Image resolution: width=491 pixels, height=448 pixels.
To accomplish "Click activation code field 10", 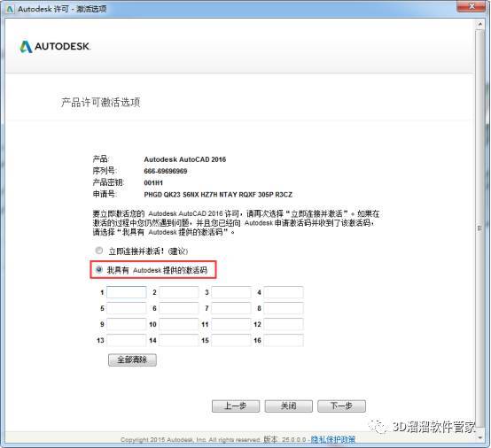I will (x=179, y=324).
